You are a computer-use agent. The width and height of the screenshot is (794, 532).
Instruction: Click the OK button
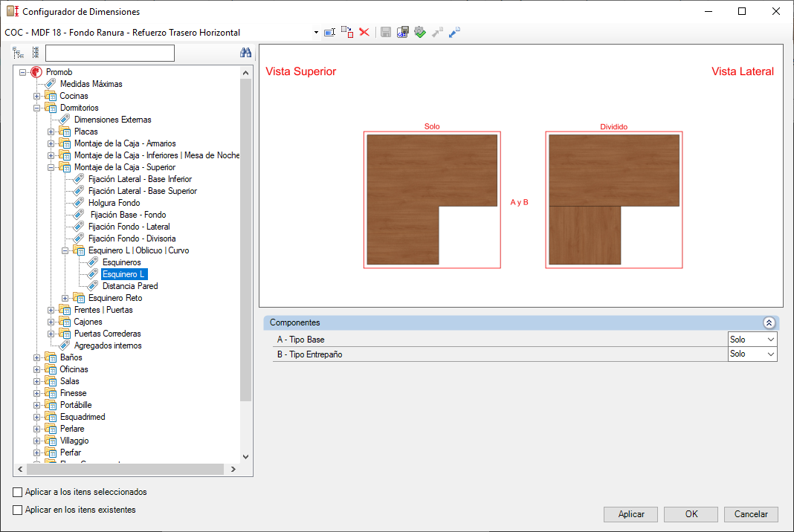[x=691, y=514]
